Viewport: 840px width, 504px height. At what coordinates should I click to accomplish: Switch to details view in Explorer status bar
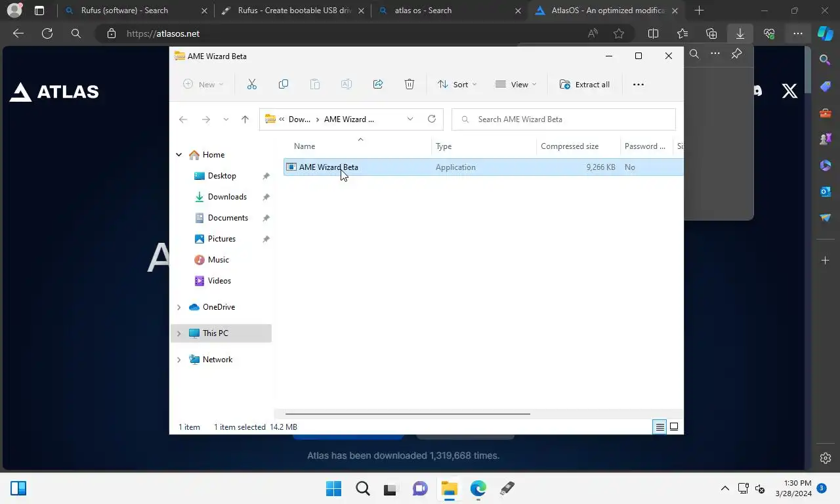tap(660, 427)
